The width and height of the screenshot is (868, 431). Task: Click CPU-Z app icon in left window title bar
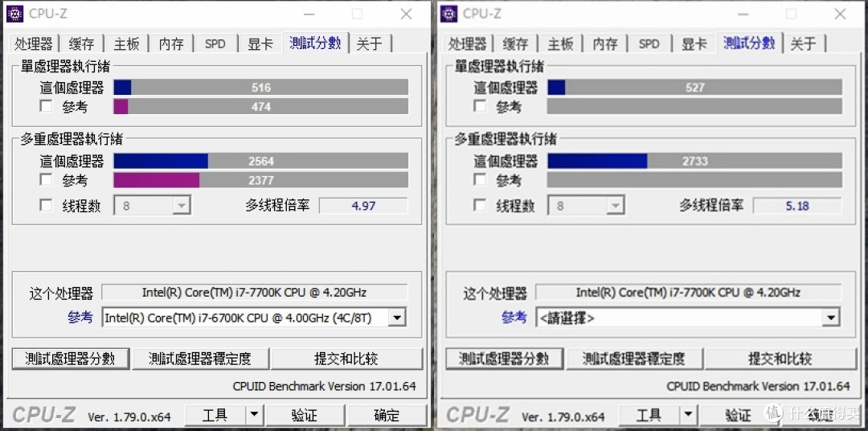pos(14,14)
